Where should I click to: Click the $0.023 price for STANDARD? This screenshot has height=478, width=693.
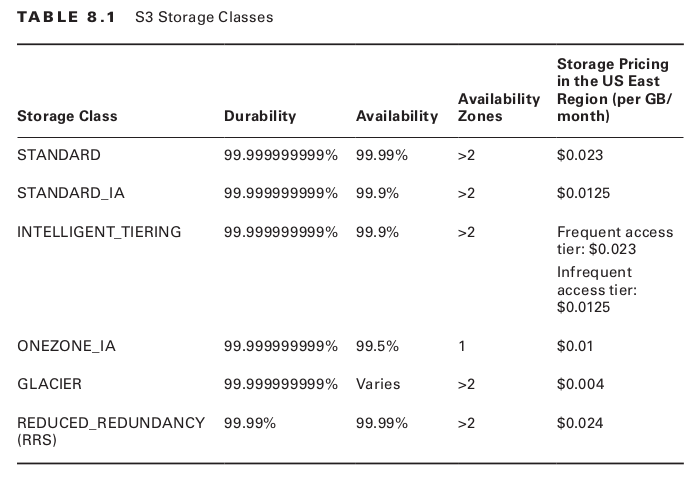580,155
